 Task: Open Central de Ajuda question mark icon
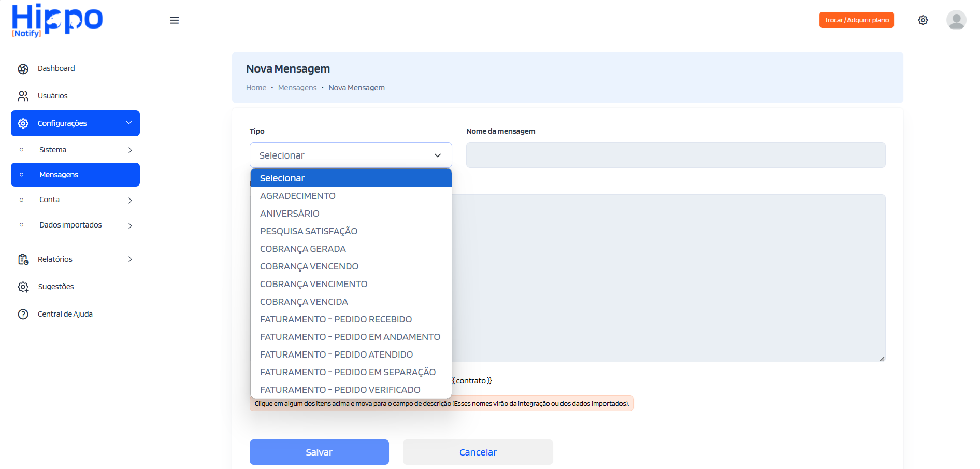[23, 314]
